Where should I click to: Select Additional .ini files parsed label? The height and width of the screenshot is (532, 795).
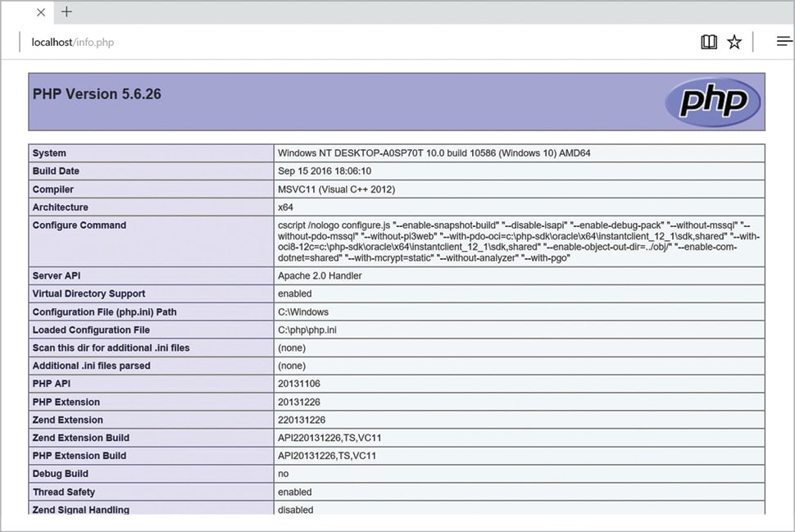pos(91,366)
